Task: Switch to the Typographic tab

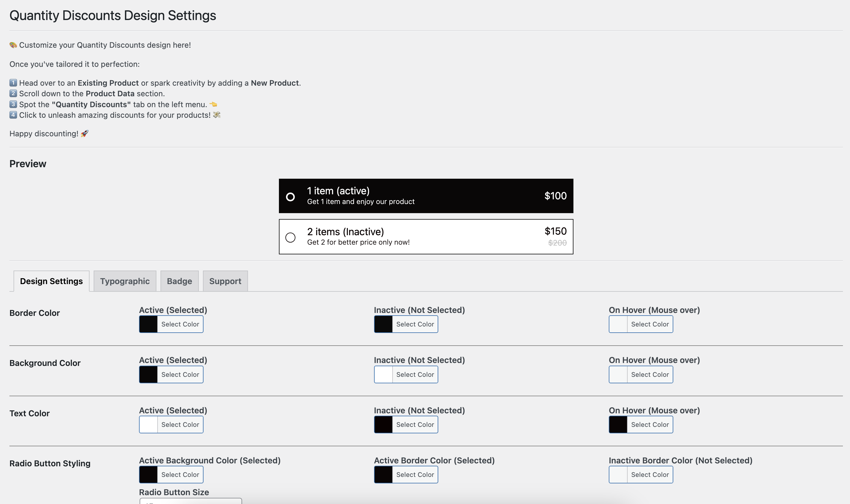Action: (x=124, y=281)
